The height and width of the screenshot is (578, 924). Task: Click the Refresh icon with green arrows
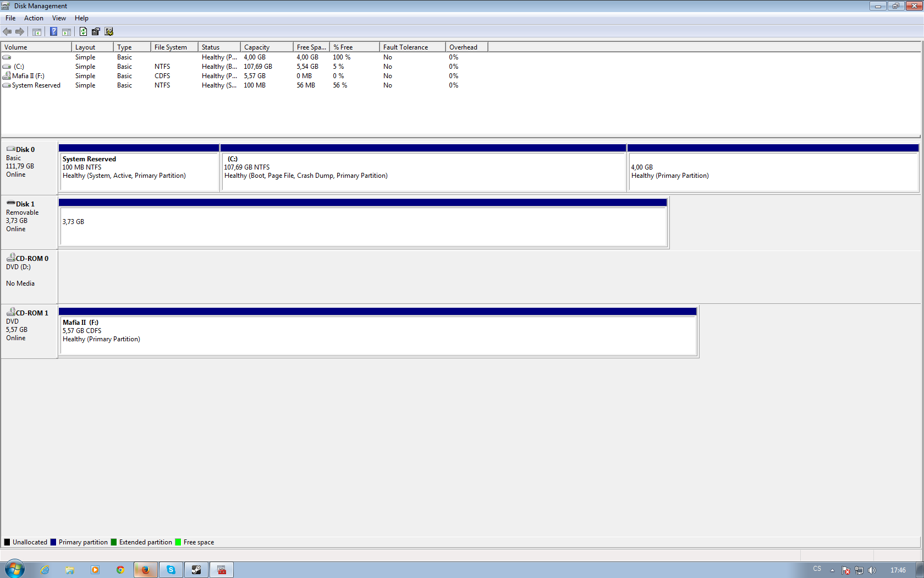click(x=83, y=32)
